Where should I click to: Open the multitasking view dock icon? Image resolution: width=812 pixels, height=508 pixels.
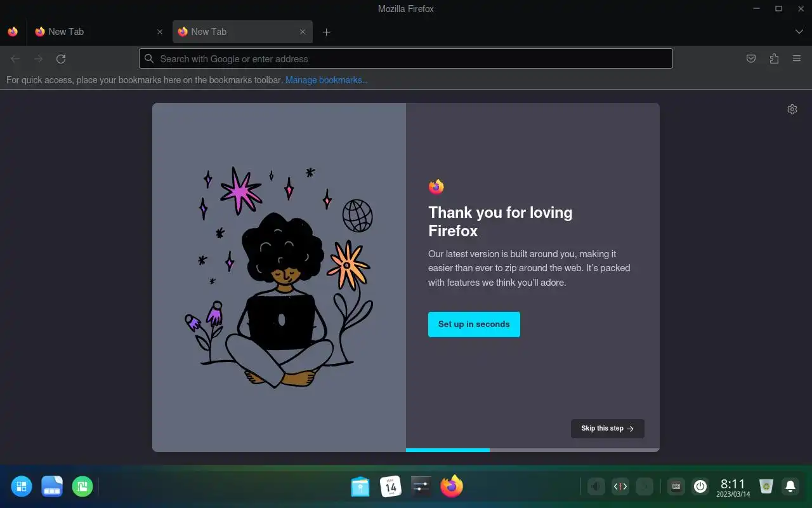(x=52, y=486)
